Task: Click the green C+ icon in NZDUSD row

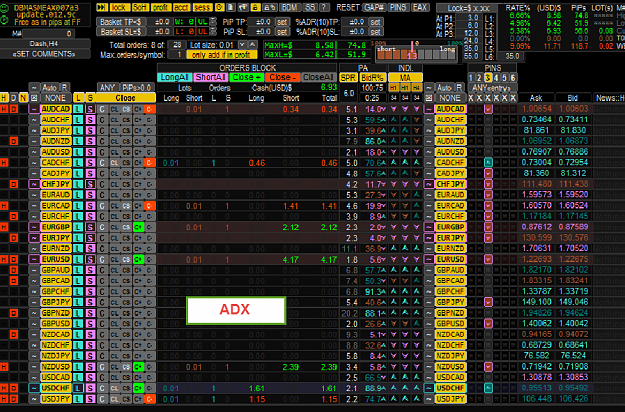Action: [138, 367]
